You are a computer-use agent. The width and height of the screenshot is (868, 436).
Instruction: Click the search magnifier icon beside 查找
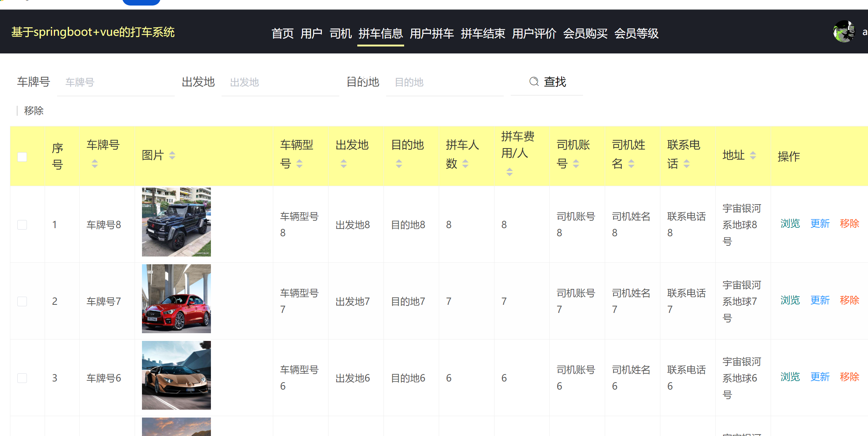coord(534,81)
